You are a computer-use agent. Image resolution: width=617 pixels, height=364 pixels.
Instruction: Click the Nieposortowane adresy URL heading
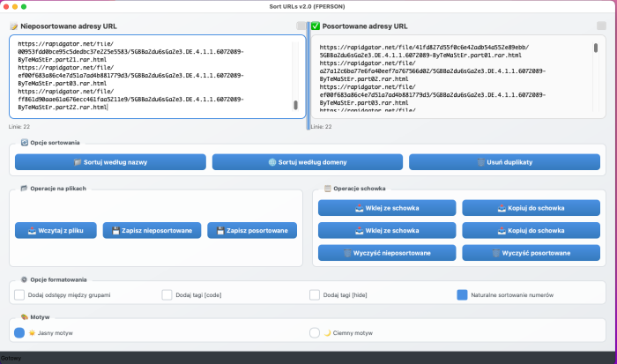tap(69, 26)
